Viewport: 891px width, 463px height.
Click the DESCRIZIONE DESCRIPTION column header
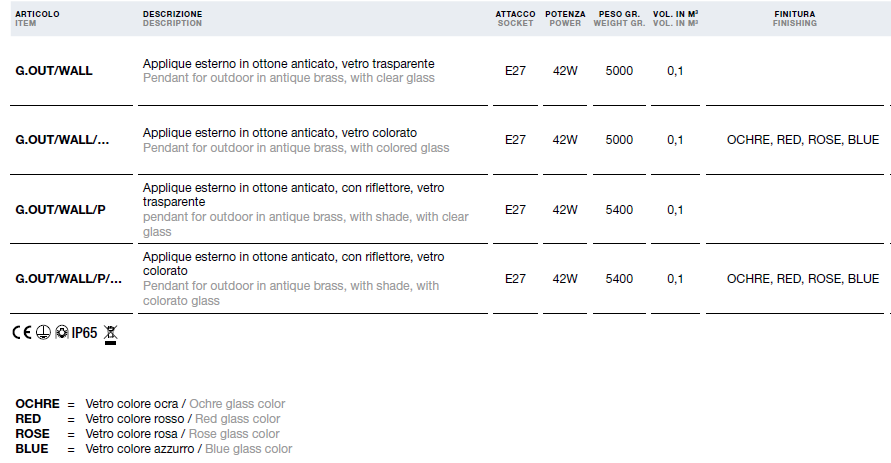(x=172, y=18)
